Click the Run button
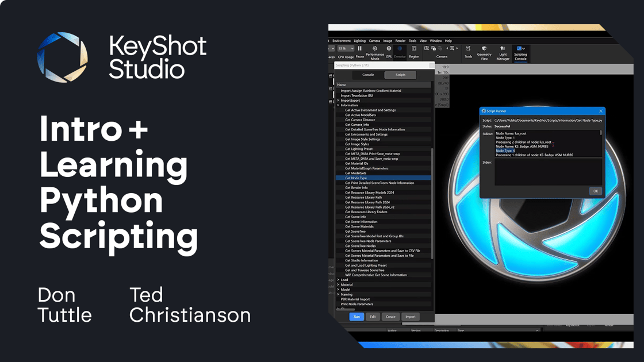 [x=356, y=317]
